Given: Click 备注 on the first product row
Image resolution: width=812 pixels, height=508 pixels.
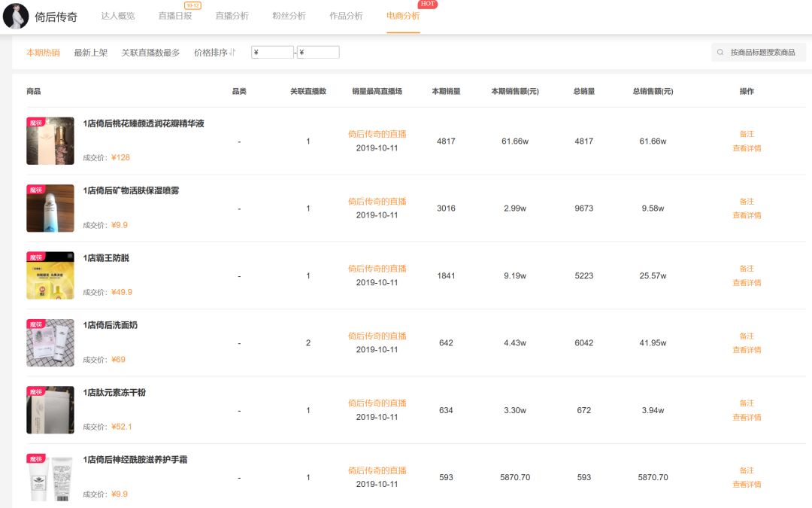Looking at the screenshot, I should coord(747,133).
